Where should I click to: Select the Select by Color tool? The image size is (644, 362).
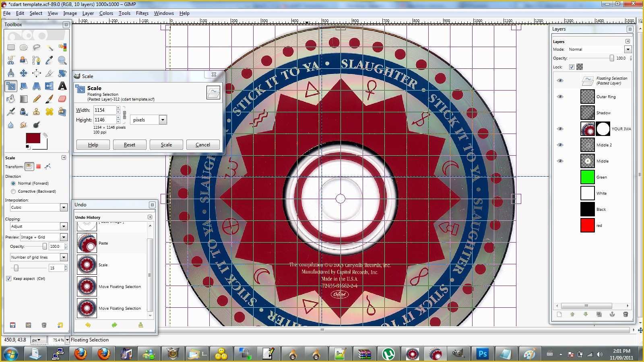tap(62, 47)
